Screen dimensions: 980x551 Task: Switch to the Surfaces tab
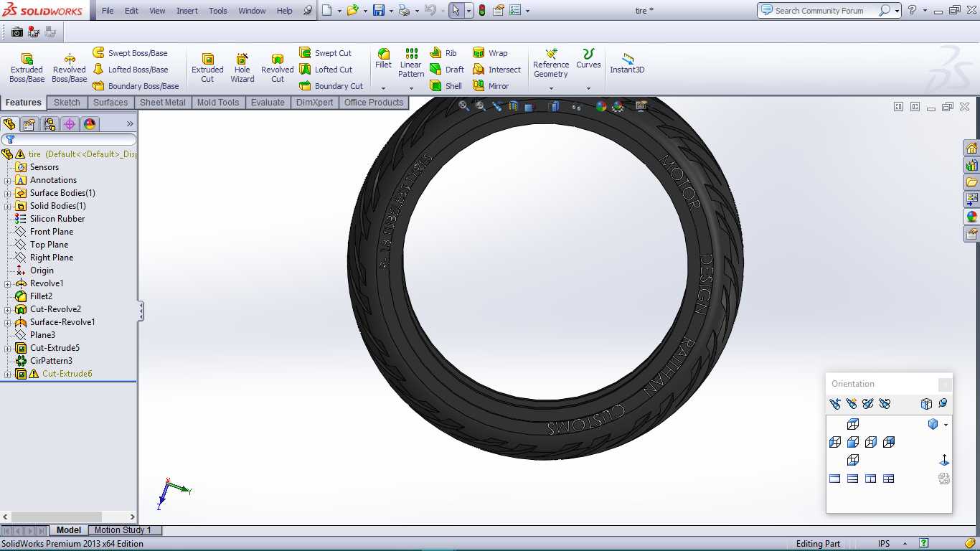pos(110,103)
